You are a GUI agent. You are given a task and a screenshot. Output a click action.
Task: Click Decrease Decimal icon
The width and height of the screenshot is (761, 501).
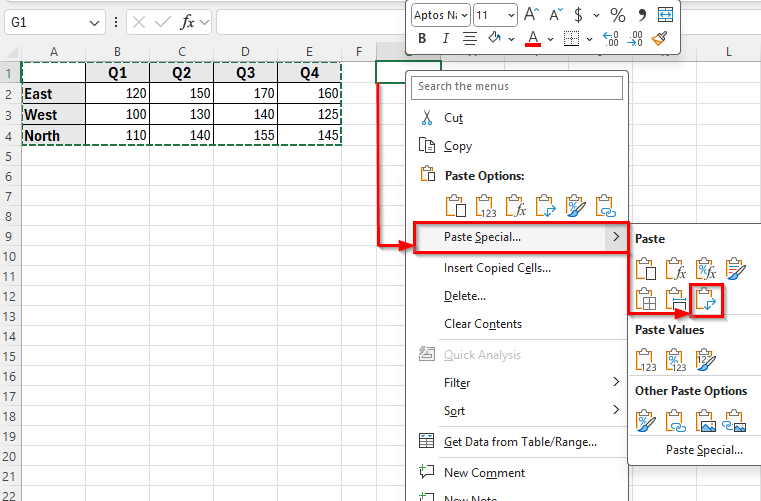click(x=635, y=38)
